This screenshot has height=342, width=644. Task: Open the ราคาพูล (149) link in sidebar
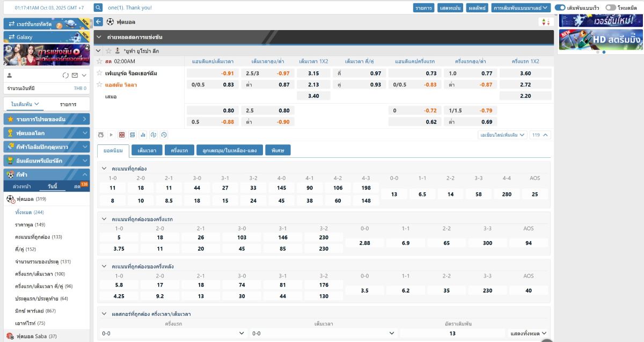30,224
